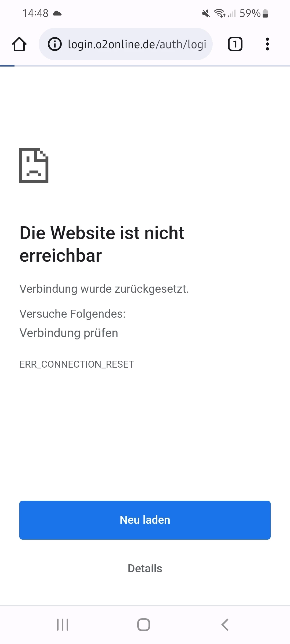Reload the page with Neu laden
The height and width of the screenshot is (644, 290).
pyautogui.click(x=145, y=520)
